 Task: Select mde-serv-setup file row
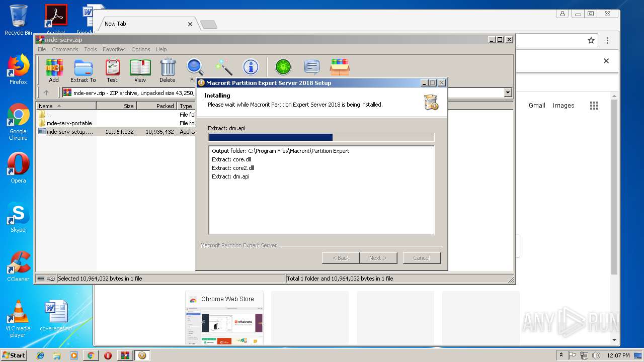[x=65, y=131]
